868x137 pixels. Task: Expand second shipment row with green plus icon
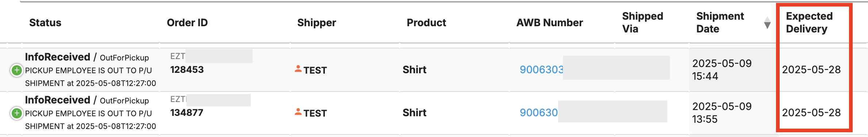tap(16, 113)
